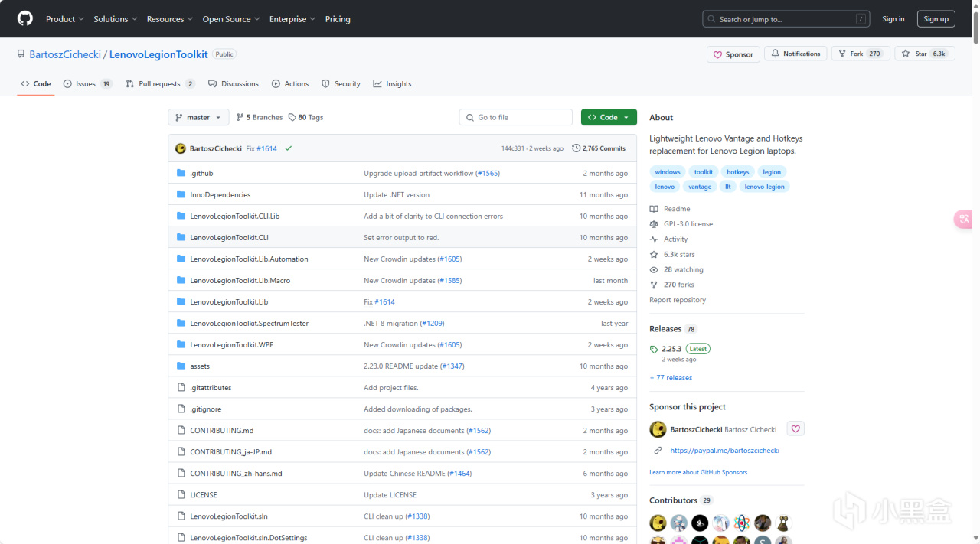The height and width of the screenshot is (544, 980).
Task: Open the 2.25.3 Latest release
Action: 680,349
